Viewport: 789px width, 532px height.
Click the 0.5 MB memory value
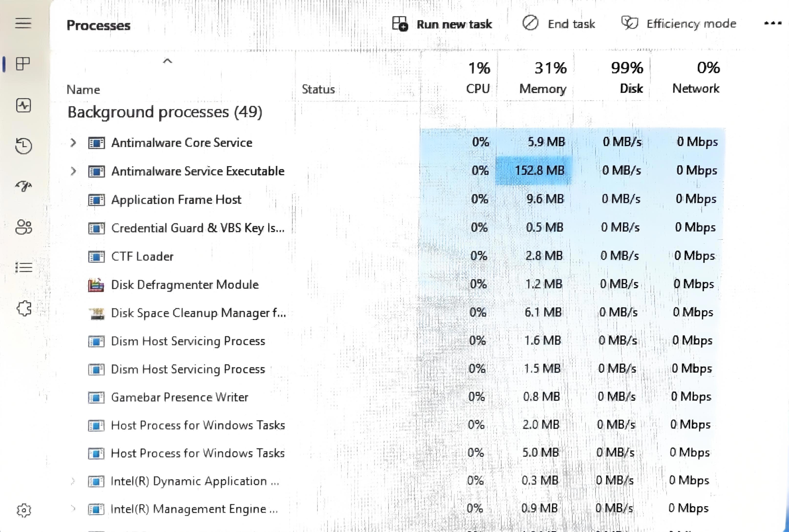pyautogui.click(x=544, y=227)
